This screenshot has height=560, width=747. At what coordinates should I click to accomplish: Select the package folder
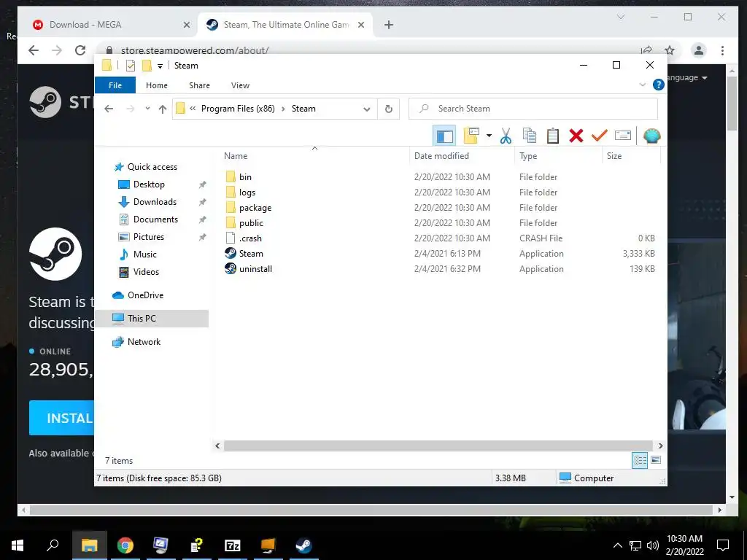coord(255,208)
